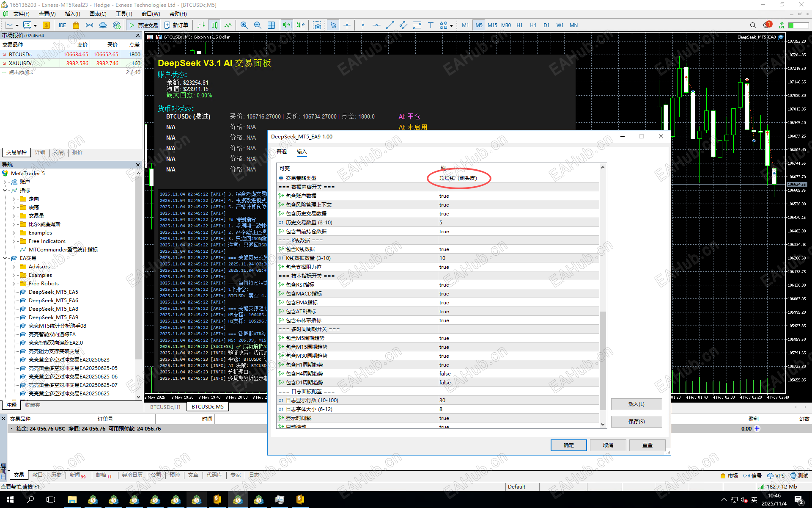Switch to the 普通 tab in EA dialog

(x=282, y=152)
